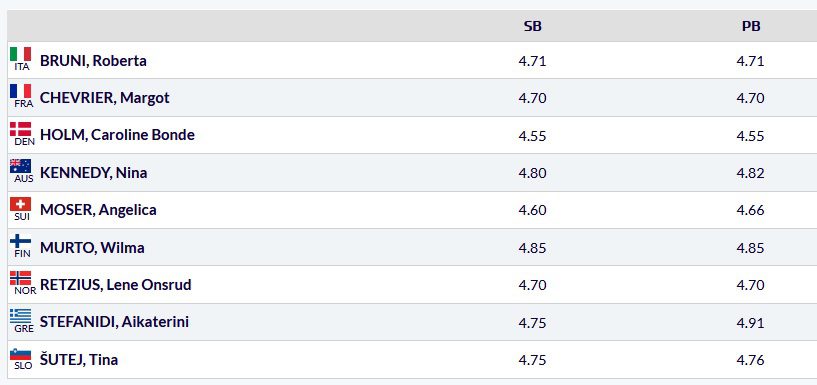Click the Italy flag icon

pyautogui.click(x=20, y=54)
